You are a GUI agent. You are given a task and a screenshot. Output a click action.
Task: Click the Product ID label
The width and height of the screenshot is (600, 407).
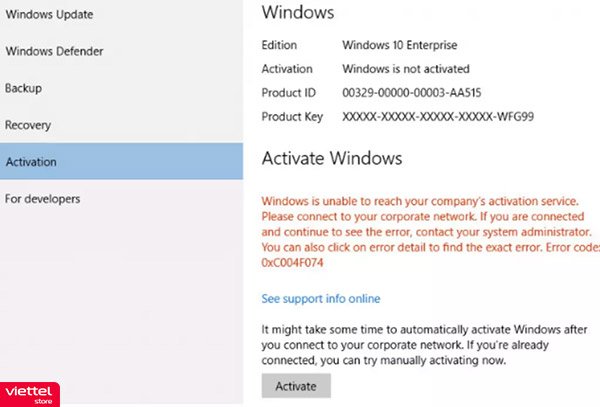[289, 93]
